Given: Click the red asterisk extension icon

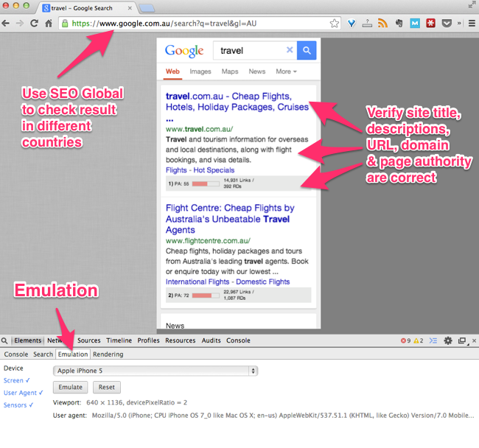Looking at the screenshot, I should pyautogui.click(x=430, y=23).
